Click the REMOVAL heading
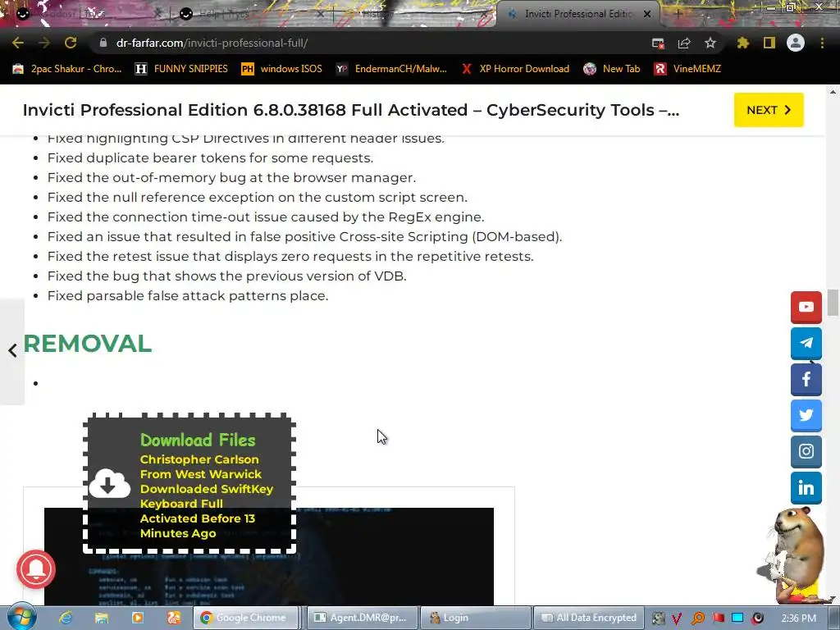840x630 pixels. (x=88, y=344)
